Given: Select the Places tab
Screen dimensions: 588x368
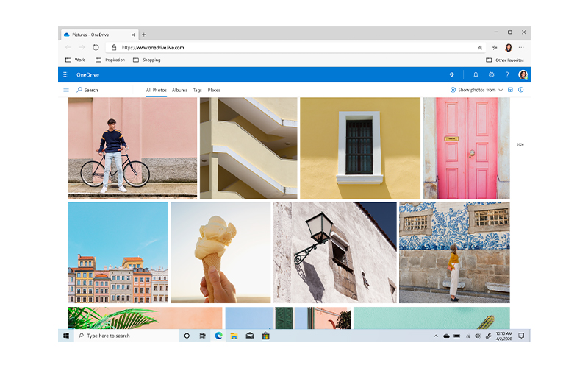Looking at the screenshot, I should (x=214, y=90).
